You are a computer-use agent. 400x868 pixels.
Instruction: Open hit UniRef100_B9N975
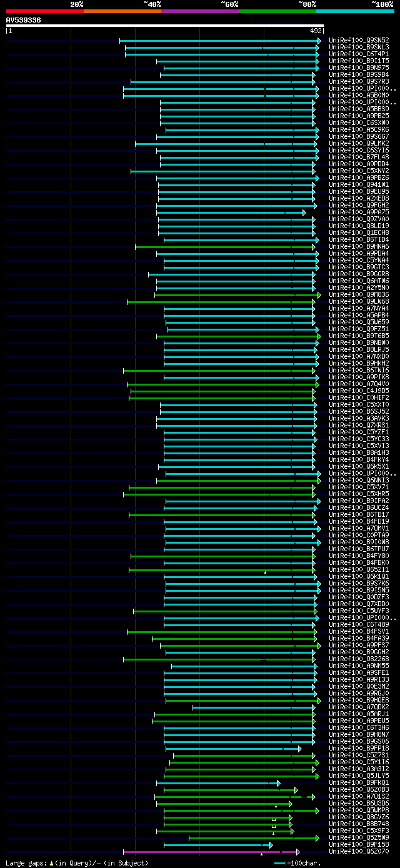tap(359, 67)
